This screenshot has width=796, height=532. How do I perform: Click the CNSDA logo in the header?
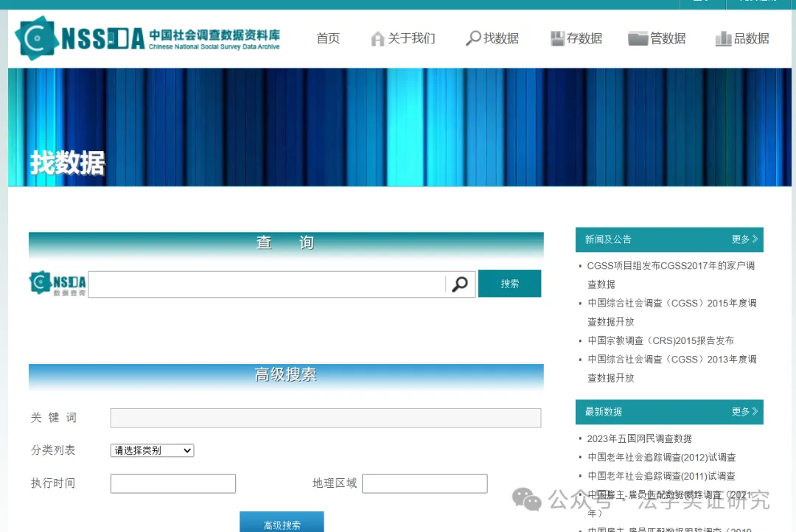click(147, 38)
